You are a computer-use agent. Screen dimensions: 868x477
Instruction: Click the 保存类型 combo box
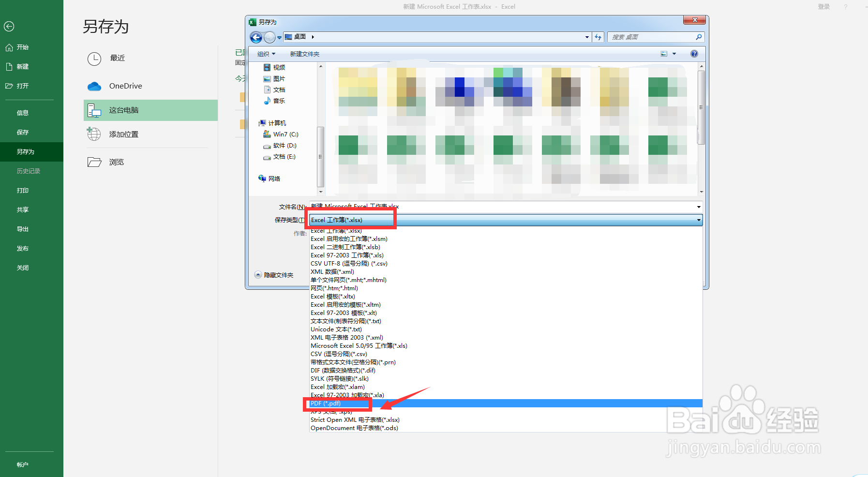tap(506, 220)
